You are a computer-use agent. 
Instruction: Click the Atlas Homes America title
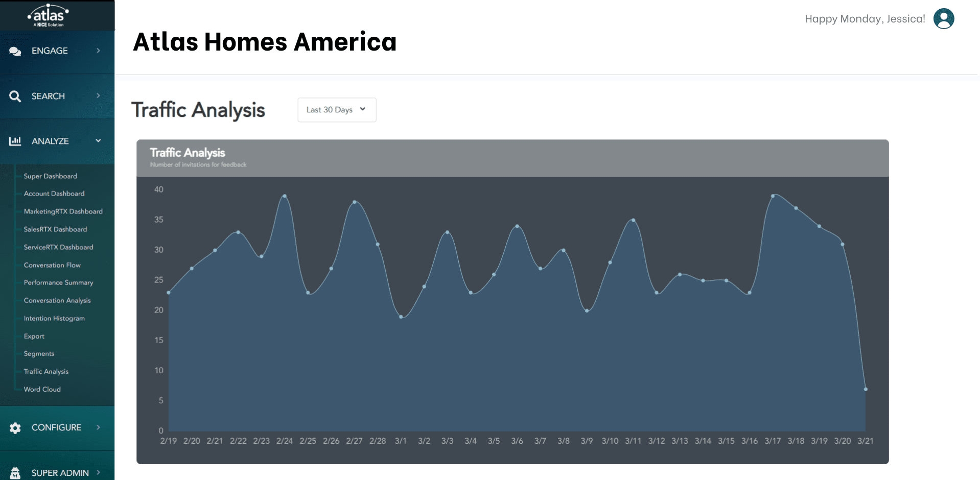[265, 42]
